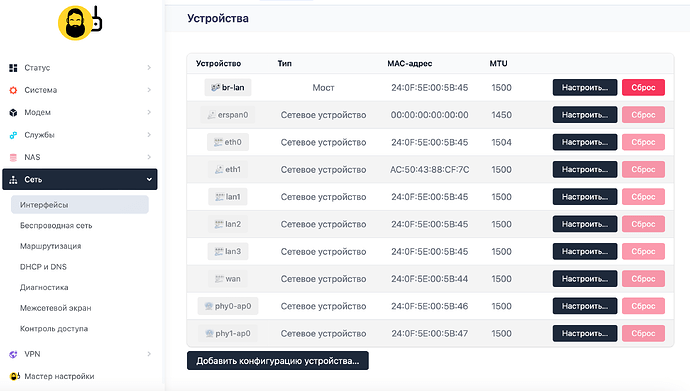Click the MAC-адрес column header
Screen dimensions: 690x391
410,63
